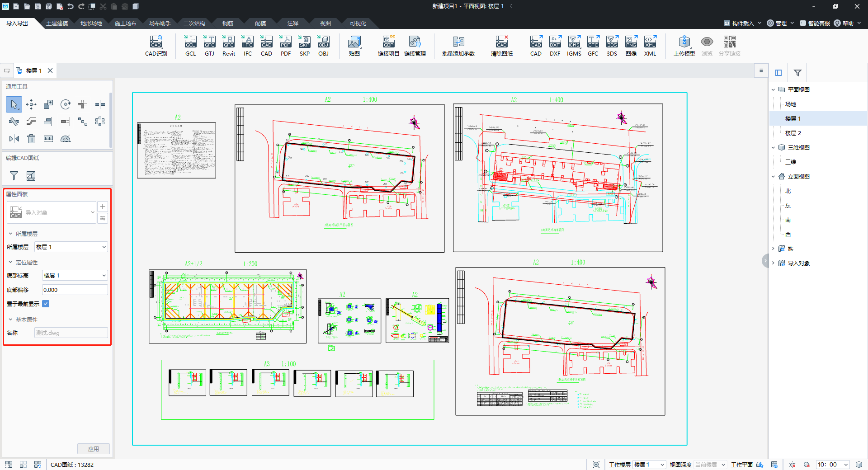Export to XML
This screenshot has height=470, width=868.
tap(650, 46)
